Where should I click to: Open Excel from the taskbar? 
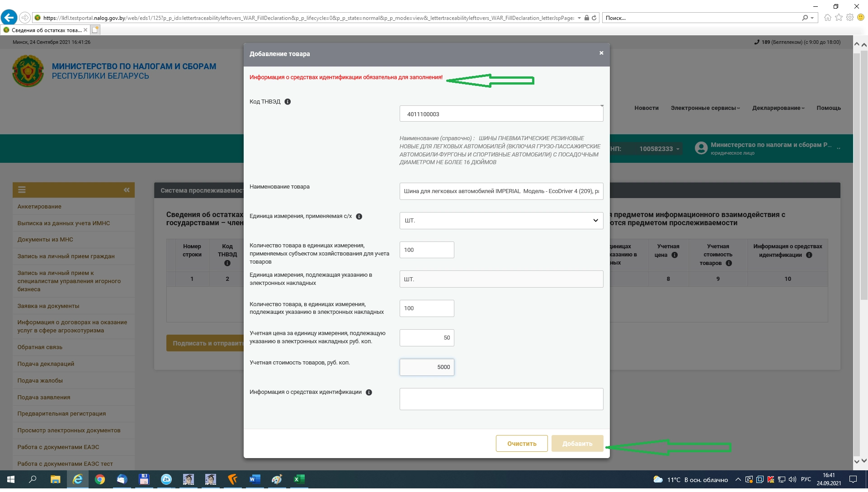click(299, 479)
